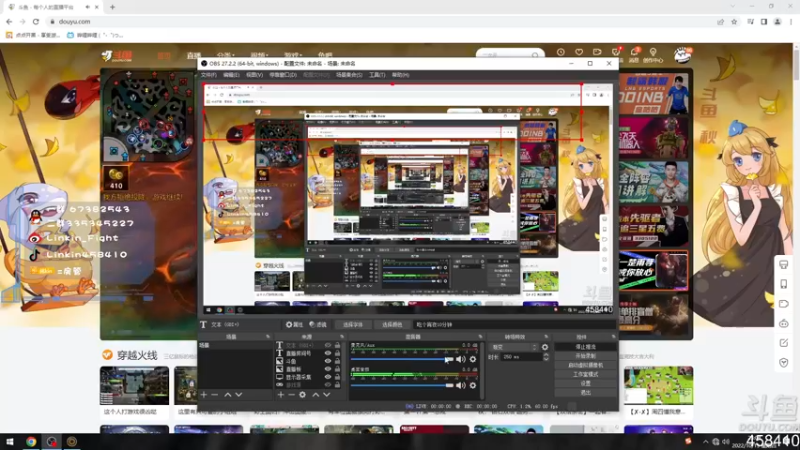Click the stop streaming (停止推流) button
This screenshot has height=450, width=800.
point(585,347)
